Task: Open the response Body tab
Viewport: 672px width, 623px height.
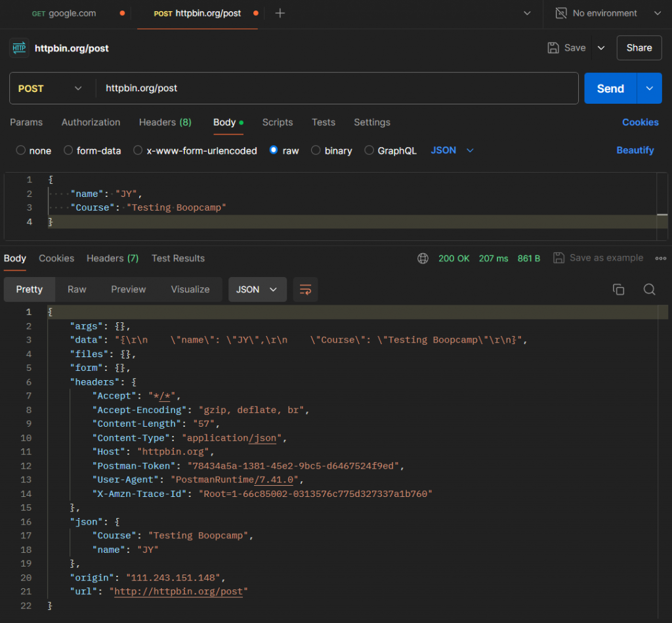Action: pos(15,259)
